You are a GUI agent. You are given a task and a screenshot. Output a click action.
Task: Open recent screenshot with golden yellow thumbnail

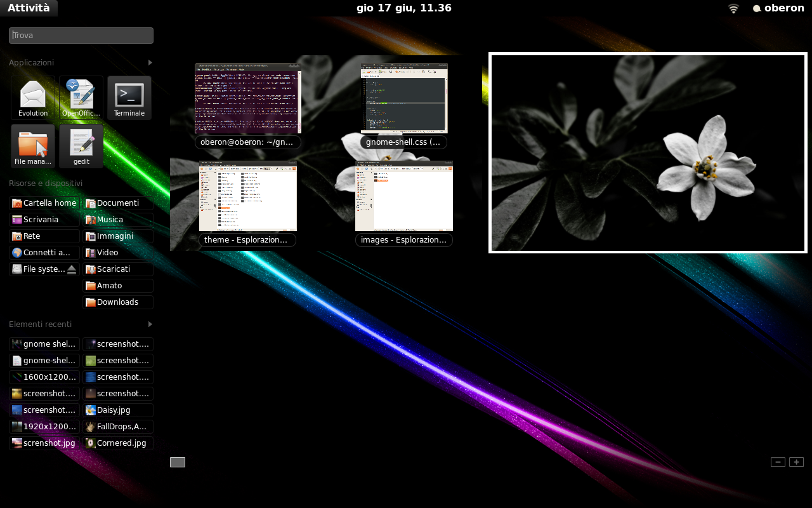tap(44, 394)
